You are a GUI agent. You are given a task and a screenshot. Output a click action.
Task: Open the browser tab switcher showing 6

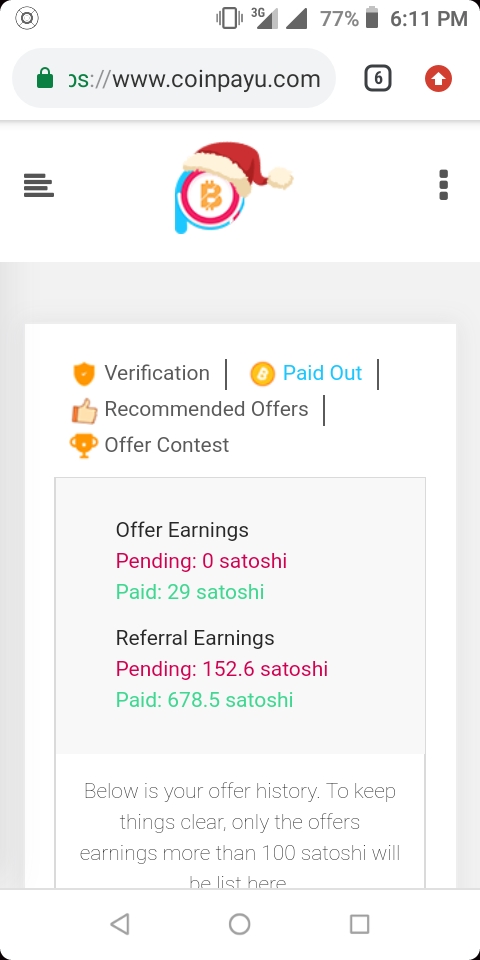tap(378, 78)
